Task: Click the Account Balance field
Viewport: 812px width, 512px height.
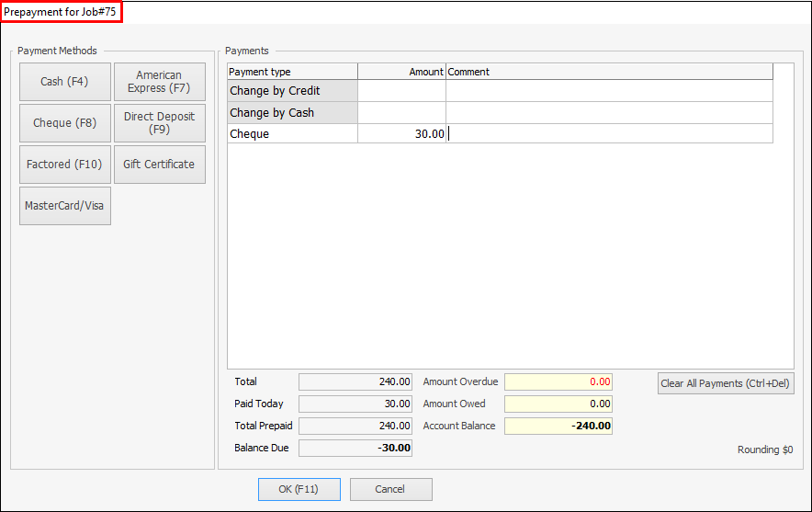Action: 558,426
